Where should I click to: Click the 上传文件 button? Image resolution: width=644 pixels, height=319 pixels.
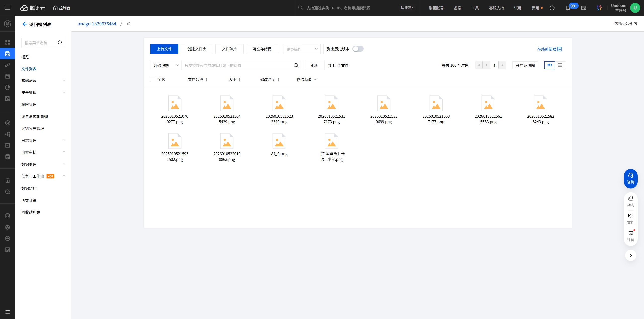coord(164,49)
